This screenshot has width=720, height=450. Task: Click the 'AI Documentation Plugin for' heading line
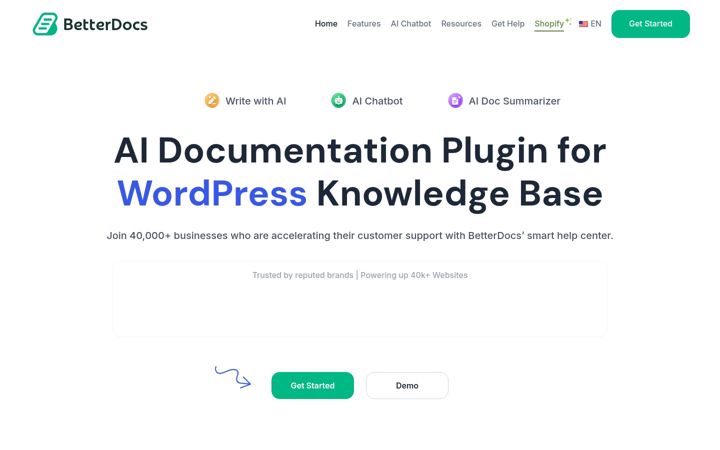tap(360, 152)
